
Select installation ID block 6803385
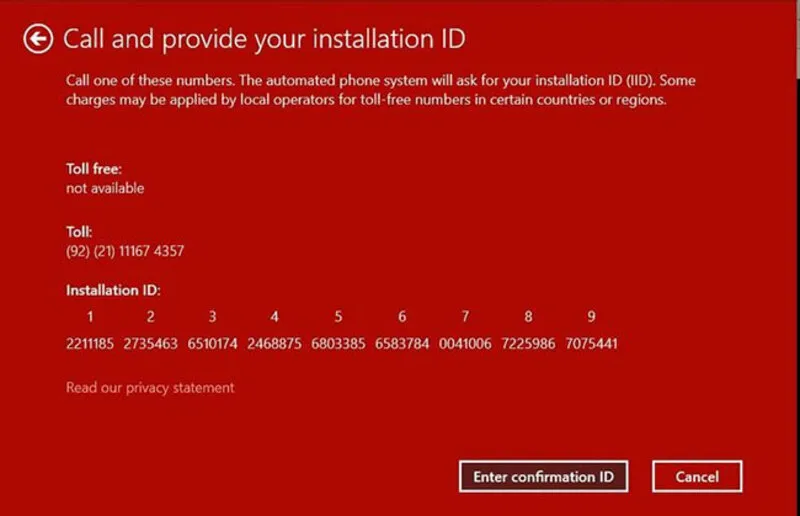click(338, 343)
